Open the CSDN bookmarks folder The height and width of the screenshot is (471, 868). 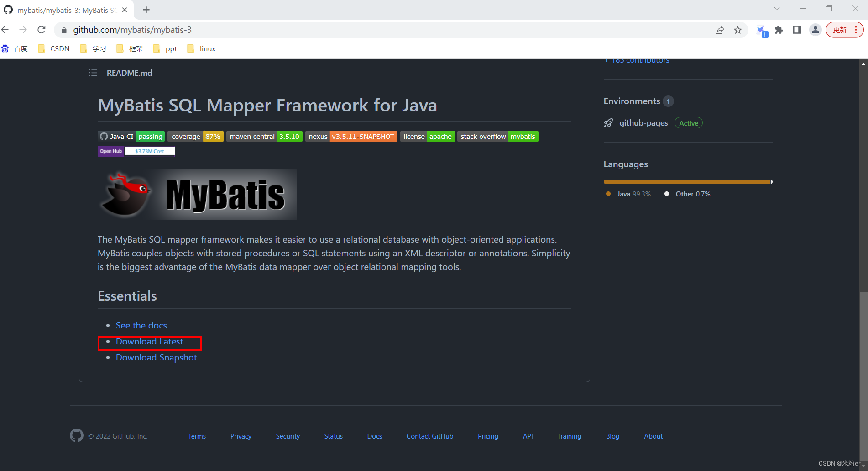click(54, 48)
